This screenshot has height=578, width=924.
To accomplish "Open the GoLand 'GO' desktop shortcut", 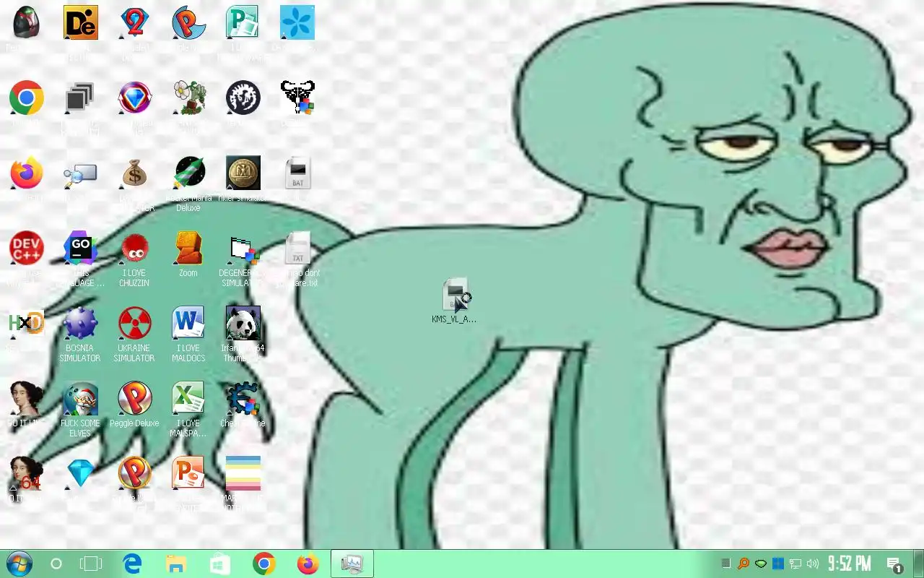I will pos(80,249).
